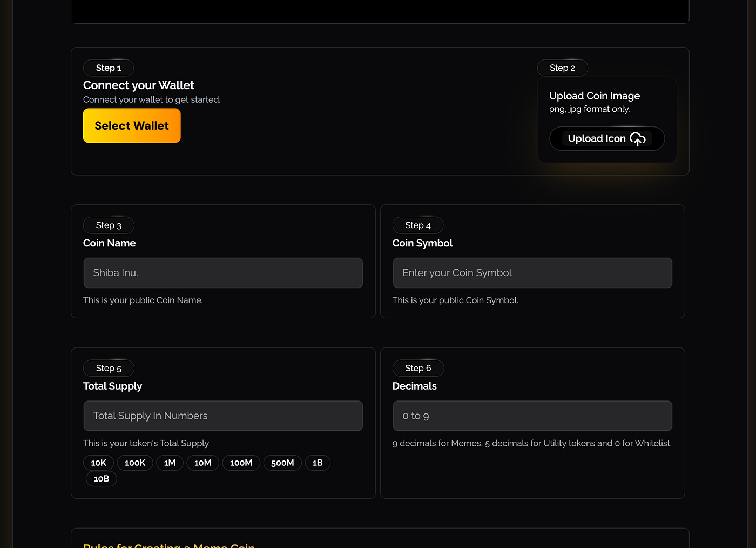The image size is (756, 548).
Task: Choose the 10B supply preset
Action: [x=102, y=479]
